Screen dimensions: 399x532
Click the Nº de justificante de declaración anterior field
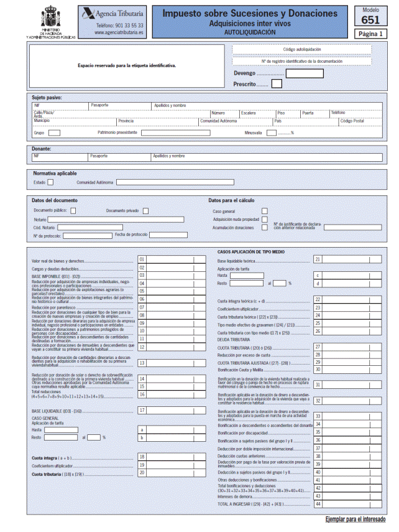pyautogui.click(x=352, y=227)
